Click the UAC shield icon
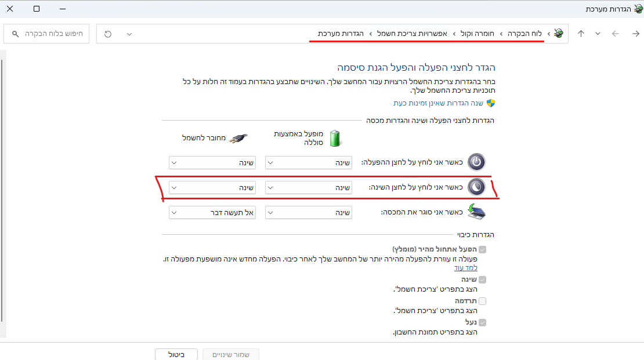The width and height of the screenshot is (644, 360). pos(491,103)
